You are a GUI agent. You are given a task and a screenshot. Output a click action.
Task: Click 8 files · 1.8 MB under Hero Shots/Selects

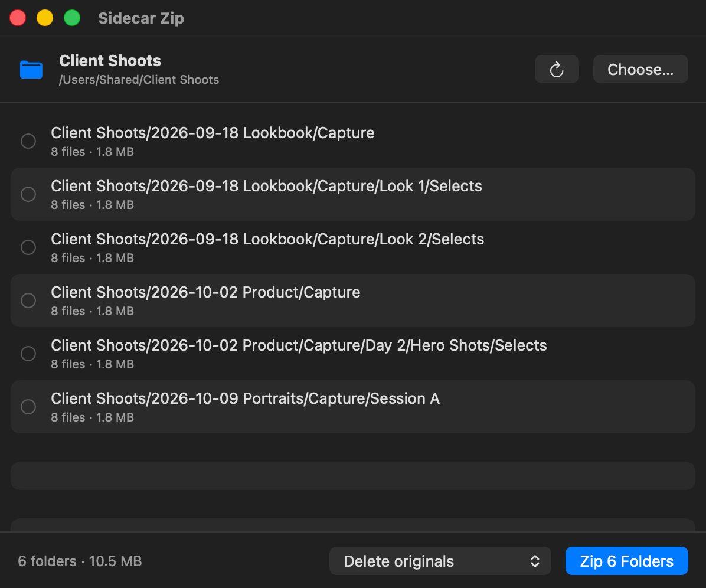click(92, 364)
